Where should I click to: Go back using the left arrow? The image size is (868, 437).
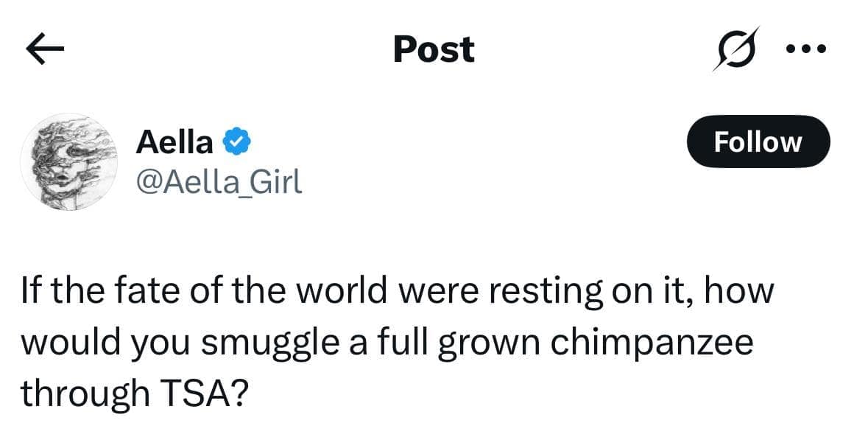click(x=46, y=50)
